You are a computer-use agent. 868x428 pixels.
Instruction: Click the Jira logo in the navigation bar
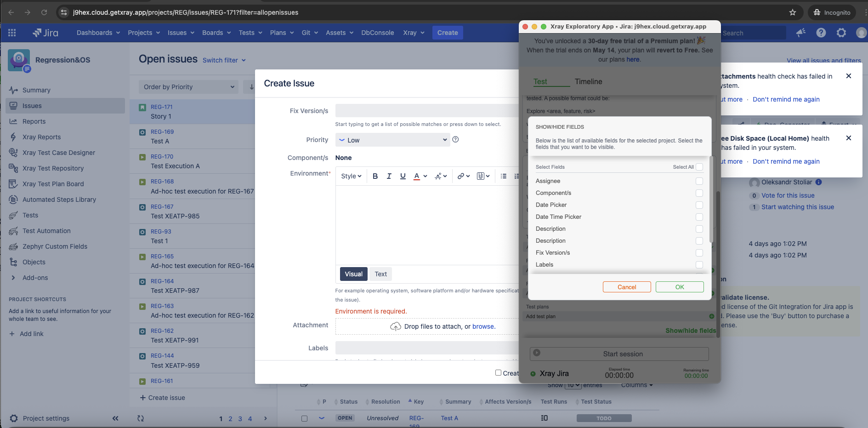[x=45, y=33]
